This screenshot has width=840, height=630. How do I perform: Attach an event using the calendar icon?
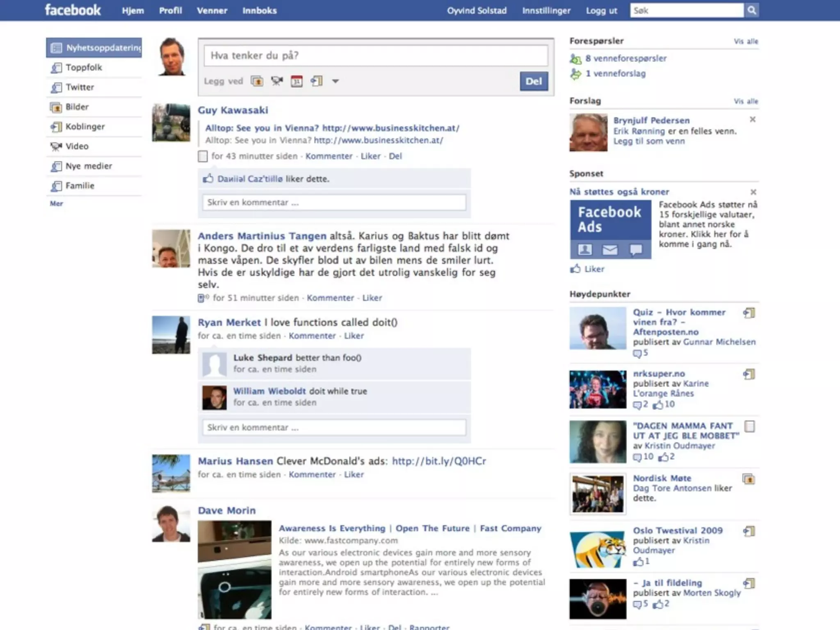point(297,81)
